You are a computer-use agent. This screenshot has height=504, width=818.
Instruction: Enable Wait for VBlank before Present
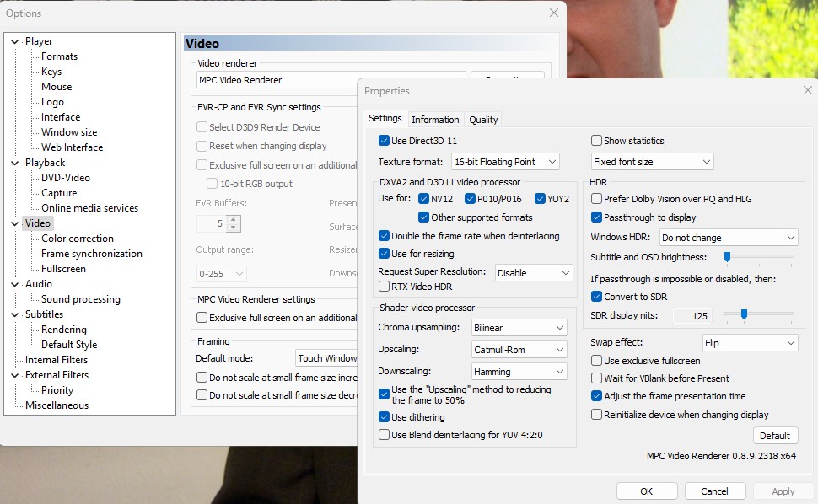[597, 378]
